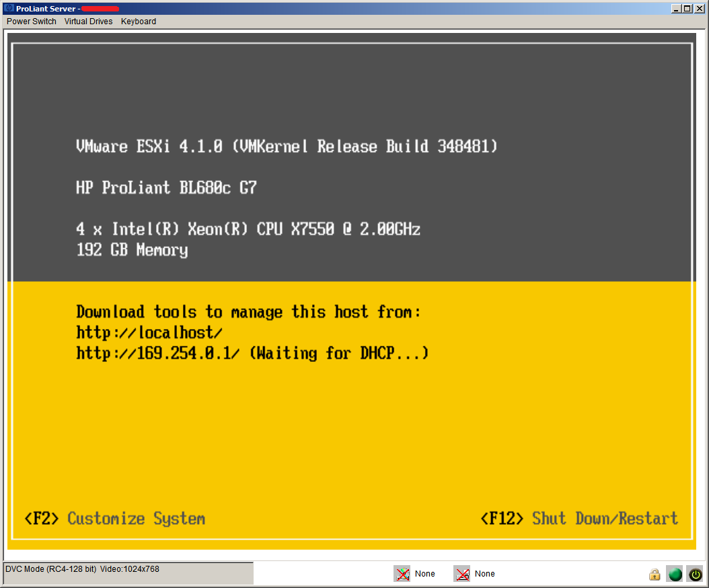This screenshot has height=588, width=709.
Task: Close the ProLiant Server console window
Action: coord(699,8)
